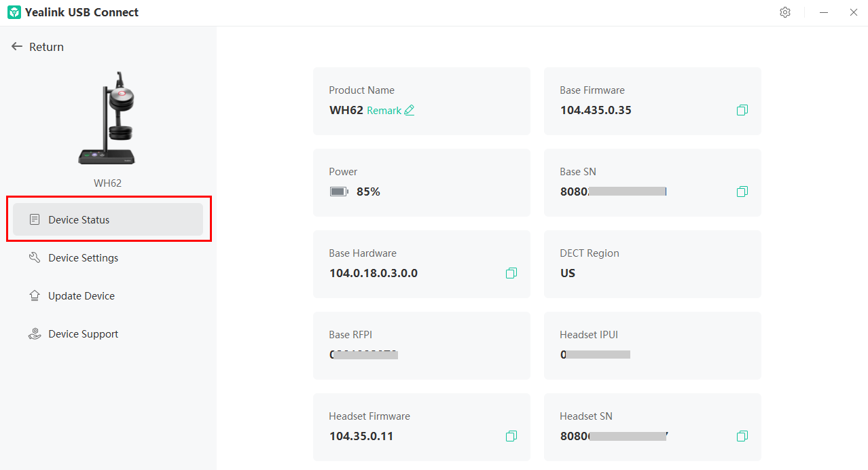
Task: Click the Headset IPUI label
Action: tap(589, 334)
